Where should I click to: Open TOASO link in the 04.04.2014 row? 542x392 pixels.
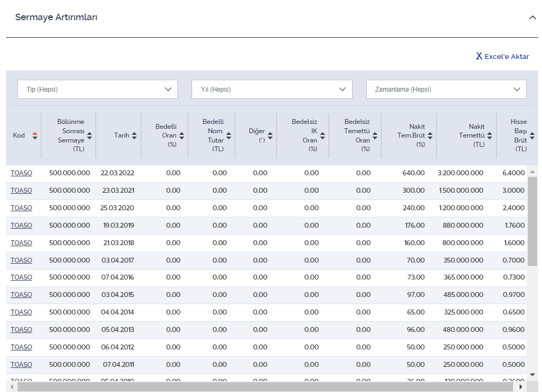coord(21,312)
